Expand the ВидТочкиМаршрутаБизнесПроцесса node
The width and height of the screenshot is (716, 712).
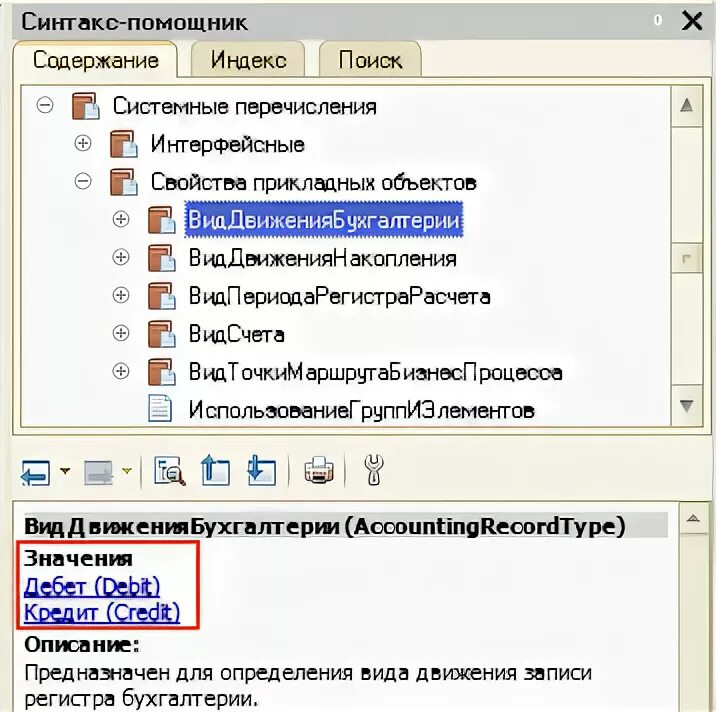tap(121, 371)
